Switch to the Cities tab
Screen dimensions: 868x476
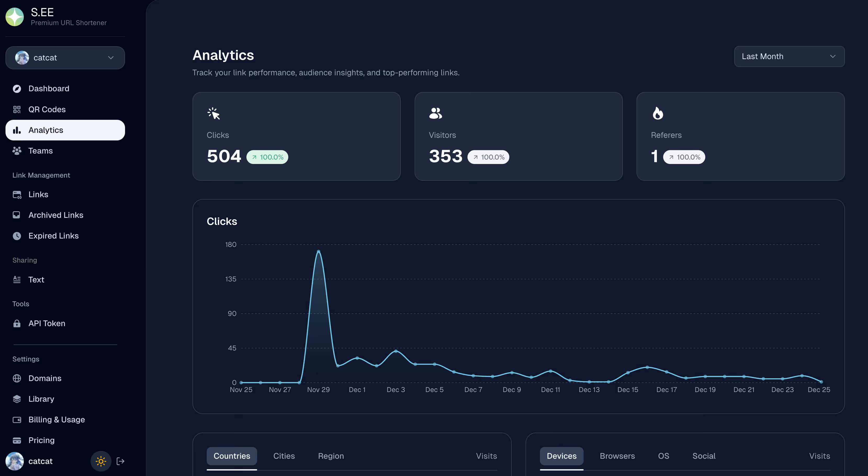(x=284, y=456)
